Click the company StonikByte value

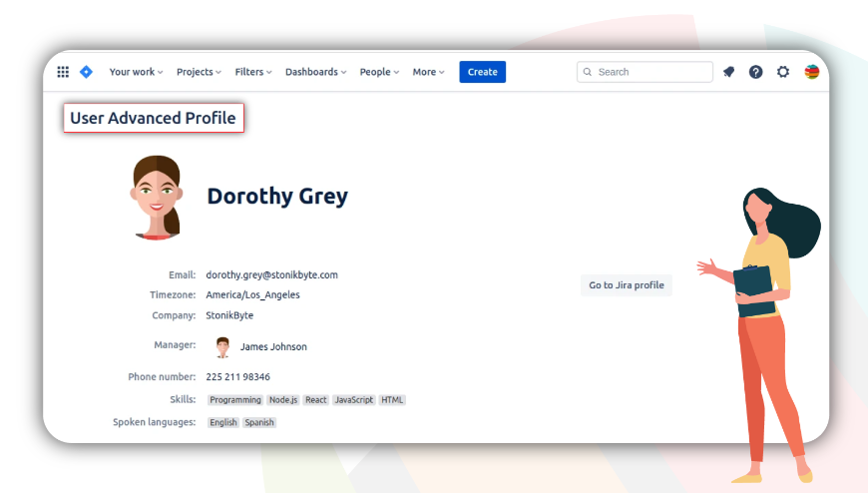(229, 315)
